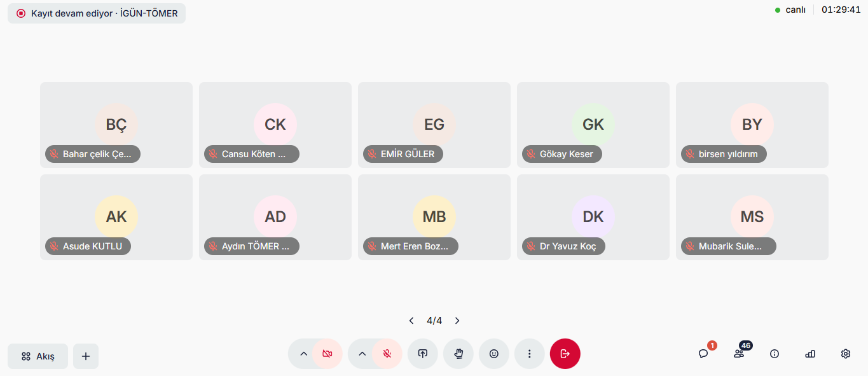The height and width of the screenshot is (376, 868).
Task: Open the chat panel icon
Action: [x=703, y=354]
